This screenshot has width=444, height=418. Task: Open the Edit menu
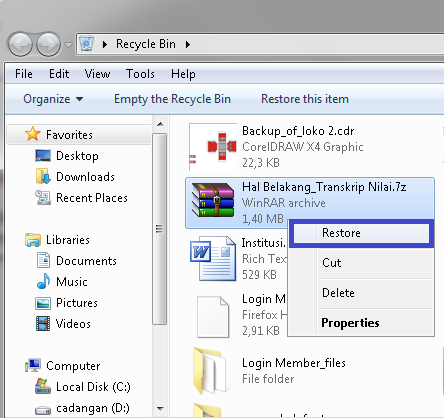[x=59, y=74]
